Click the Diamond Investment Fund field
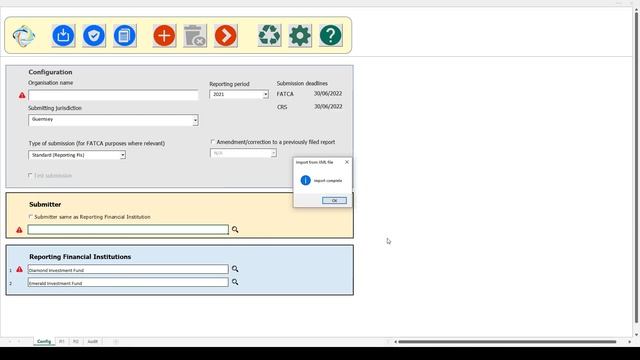The height and width of the screenshot is (360, 640). (128, 269)
